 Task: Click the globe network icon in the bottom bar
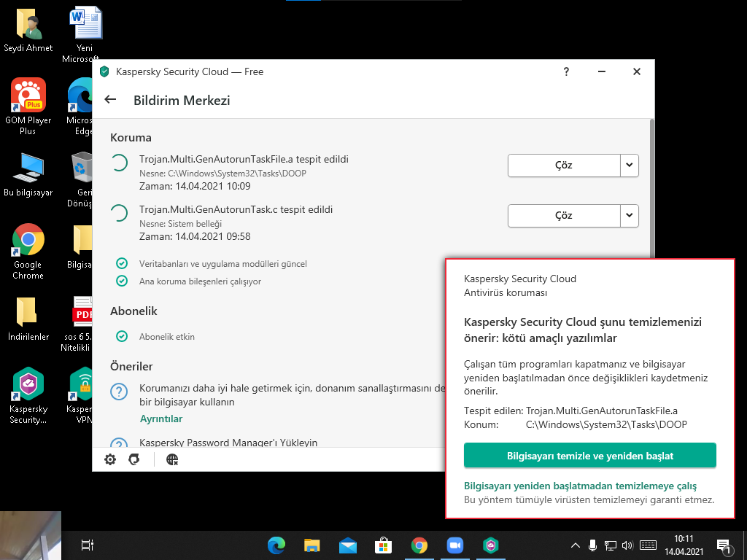click(172, 459)
